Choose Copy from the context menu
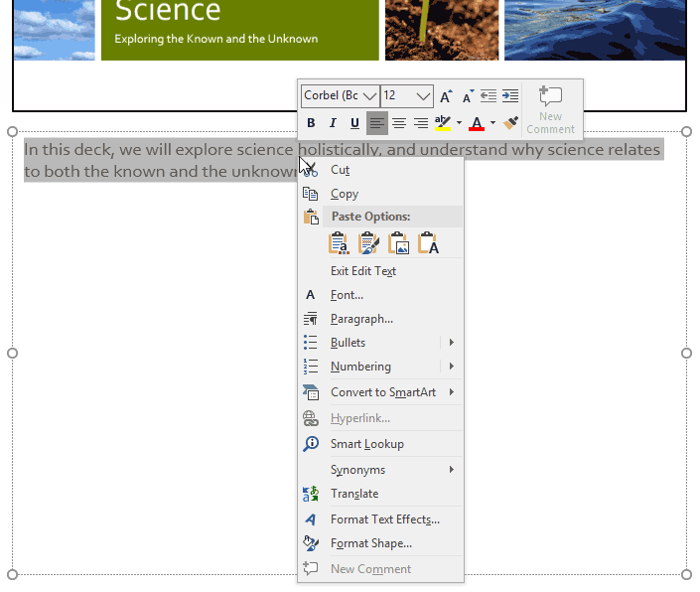This screenshot has height=592, width=700. tap(345, 194)
